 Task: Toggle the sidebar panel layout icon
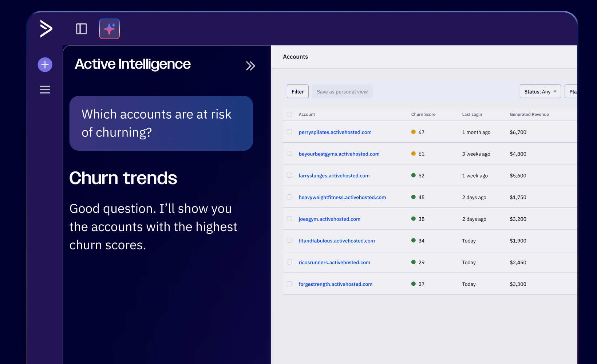[82, 29]
